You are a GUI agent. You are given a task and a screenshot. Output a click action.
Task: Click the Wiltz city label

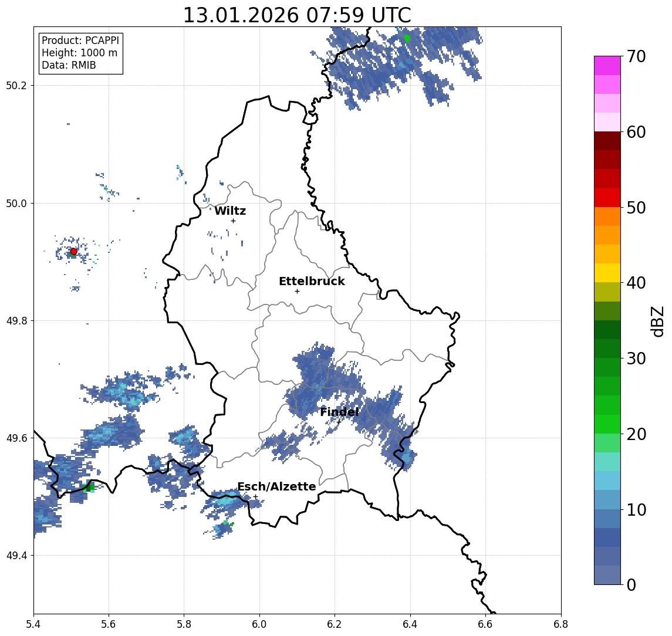tap(230, 211)
